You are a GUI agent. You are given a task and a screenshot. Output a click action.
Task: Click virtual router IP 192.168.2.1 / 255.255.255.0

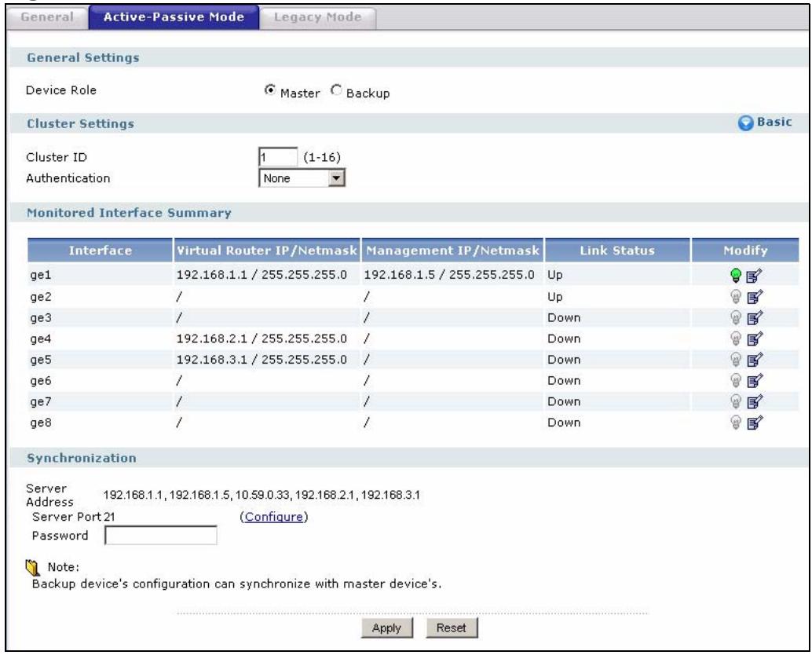pyautogui.click(x=262, y=338)
